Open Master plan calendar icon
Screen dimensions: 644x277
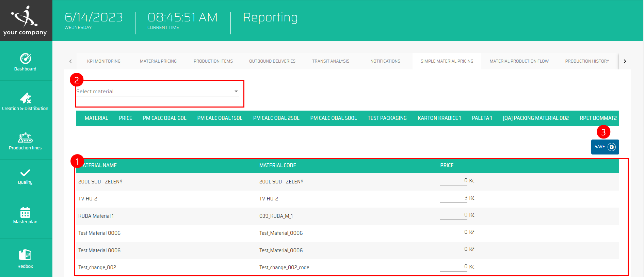(x=26, y=212)
